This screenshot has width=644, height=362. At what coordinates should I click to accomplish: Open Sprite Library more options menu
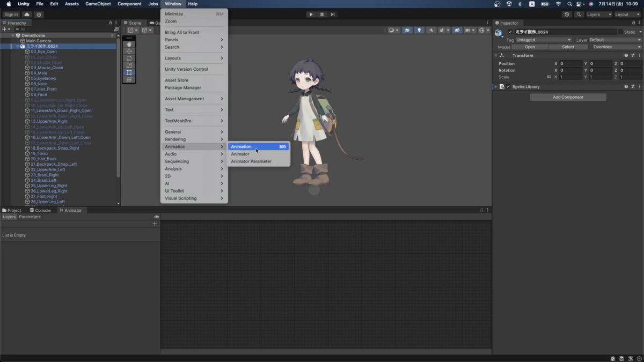coord(639,86)
